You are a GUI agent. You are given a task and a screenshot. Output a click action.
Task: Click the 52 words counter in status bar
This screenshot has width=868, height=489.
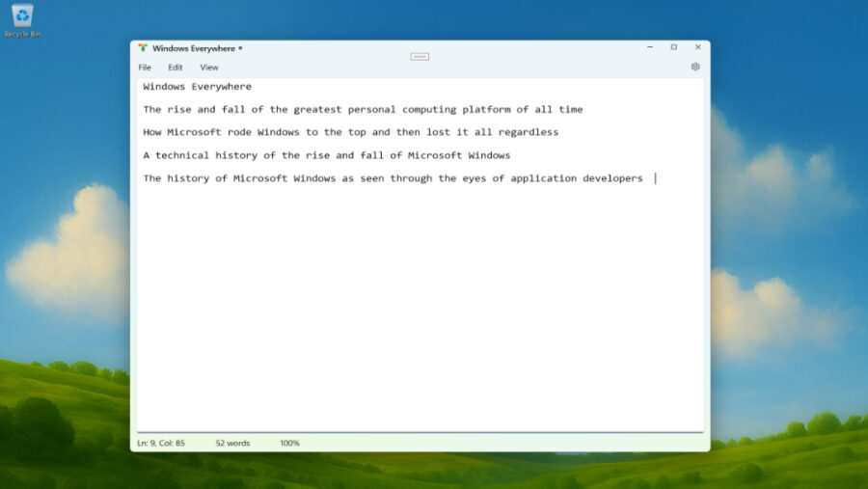click(x=232, y=444)
